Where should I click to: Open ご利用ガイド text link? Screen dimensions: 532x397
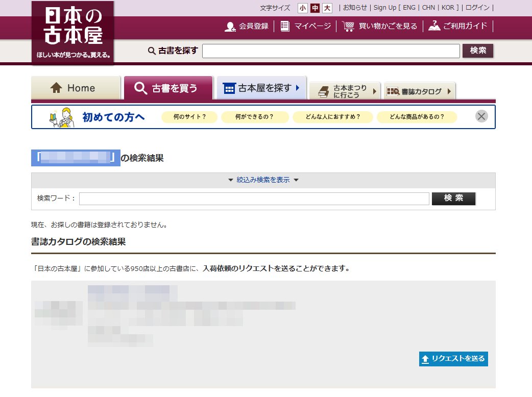(465, 26)
